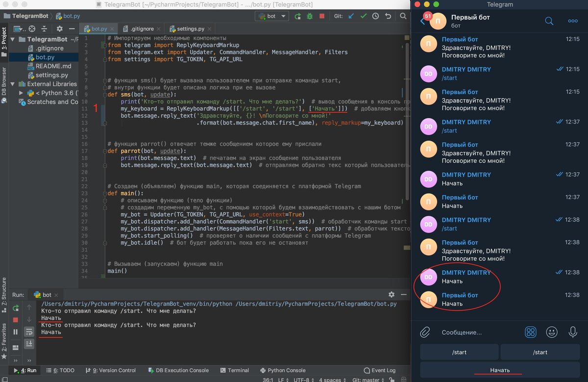588x382 pixels.
Task: Select Scratches and Consoles in project tree
Action: click(x=48, y=102)
